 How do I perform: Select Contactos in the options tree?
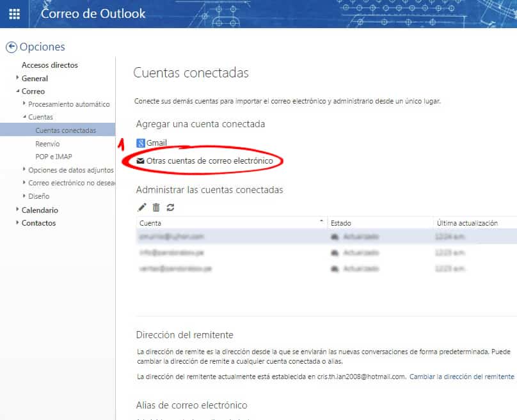(38, 223)
